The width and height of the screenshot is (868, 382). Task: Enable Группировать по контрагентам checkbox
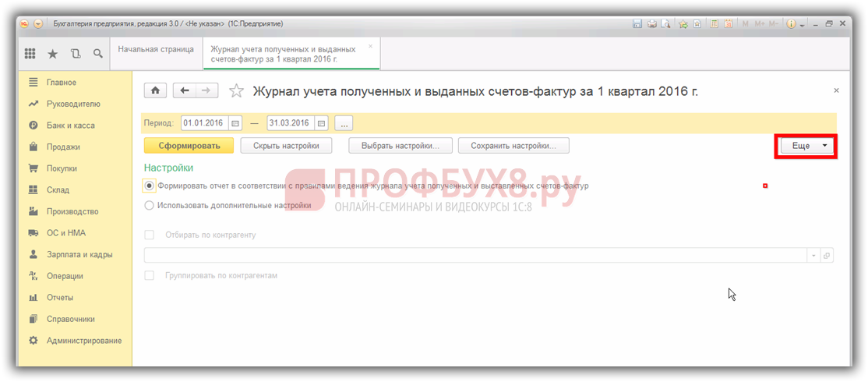tap(149, 275)
